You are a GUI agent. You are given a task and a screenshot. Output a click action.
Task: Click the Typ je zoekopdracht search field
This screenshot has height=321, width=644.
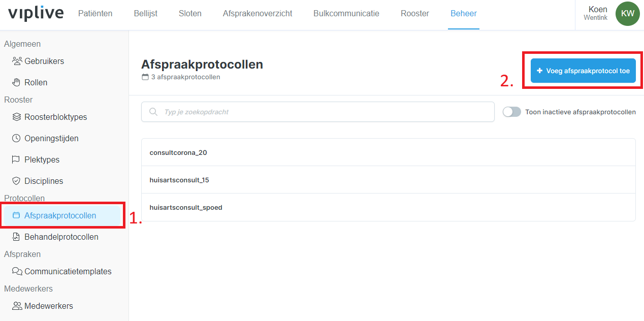325,112
